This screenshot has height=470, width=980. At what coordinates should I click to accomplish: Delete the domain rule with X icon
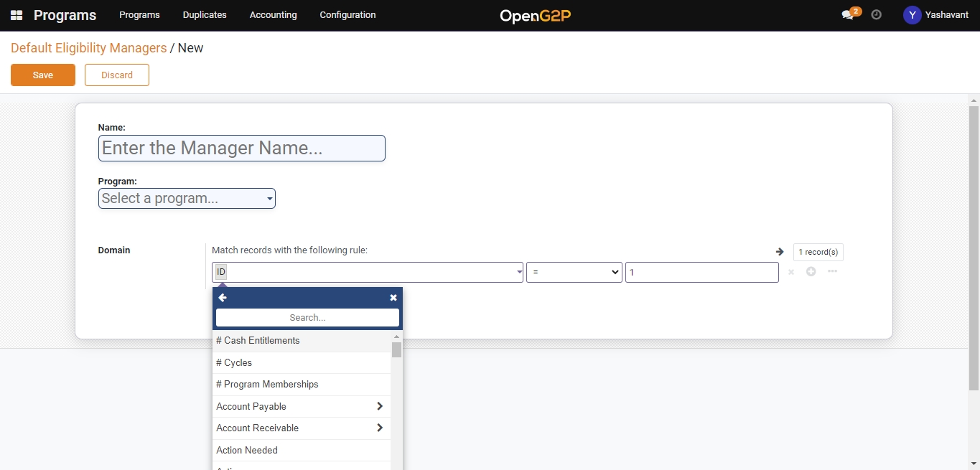pyautogui.click(x=791, y=272)
